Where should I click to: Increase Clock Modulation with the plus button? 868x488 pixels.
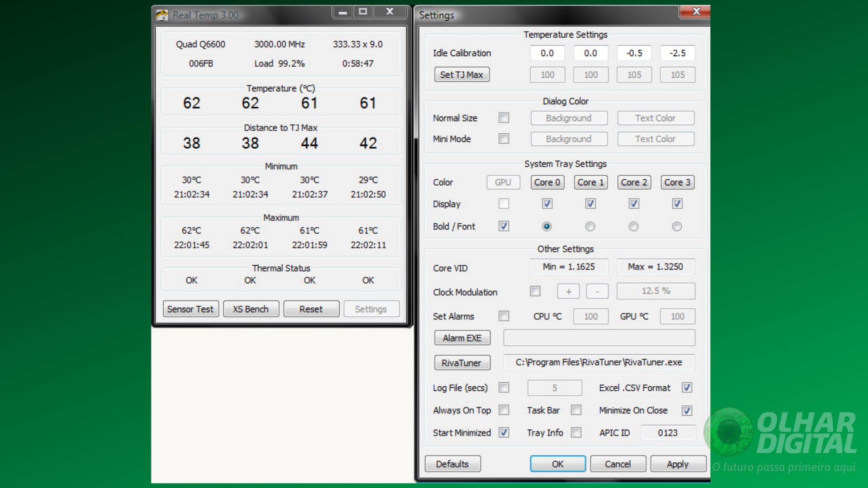568,291
